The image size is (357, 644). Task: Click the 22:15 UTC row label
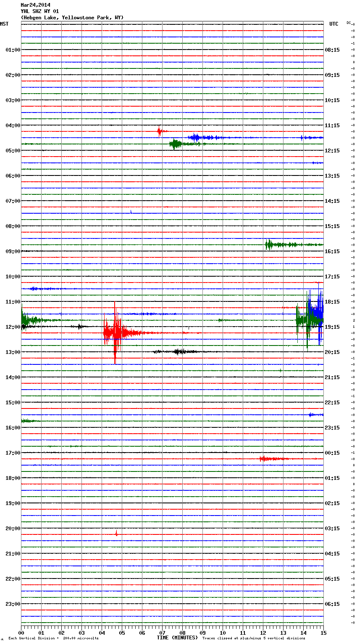click(x=332, y=403)
